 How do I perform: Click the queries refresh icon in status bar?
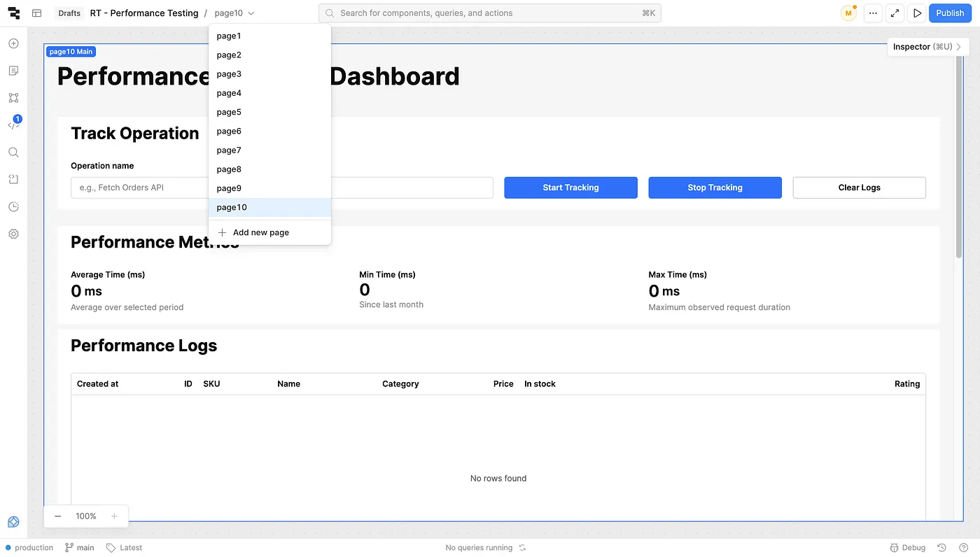pos(522,548)
